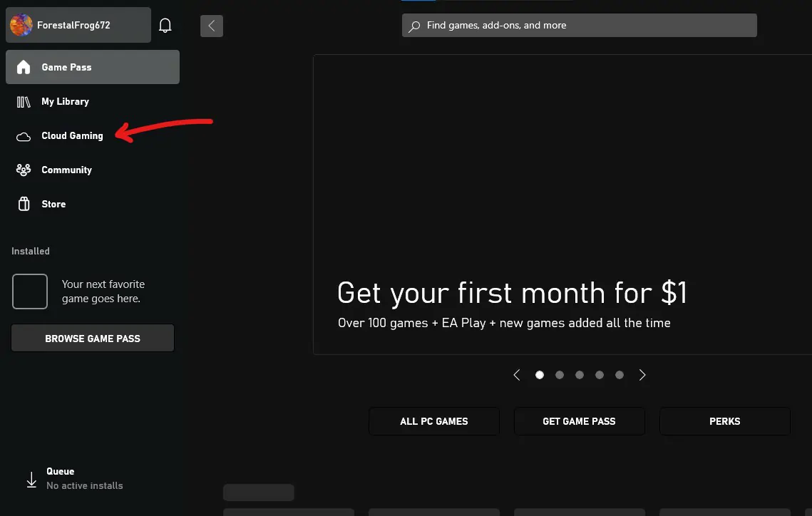This screenshot has width=812, height=516.
Task: Click the Queue download arrow icon
Action: [31, 480]
